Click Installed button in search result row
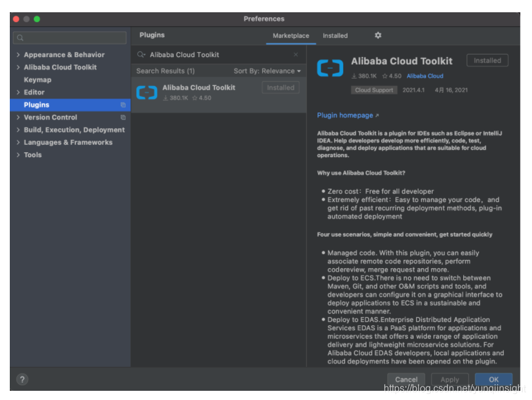The image size is (532, 400). click(281, 88)
